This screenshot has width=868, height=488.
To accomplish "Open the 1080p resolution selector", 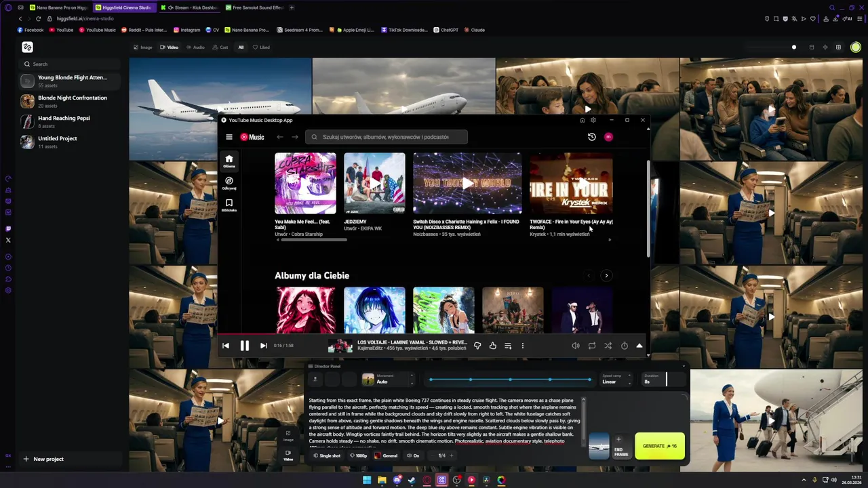I will 359,455.
